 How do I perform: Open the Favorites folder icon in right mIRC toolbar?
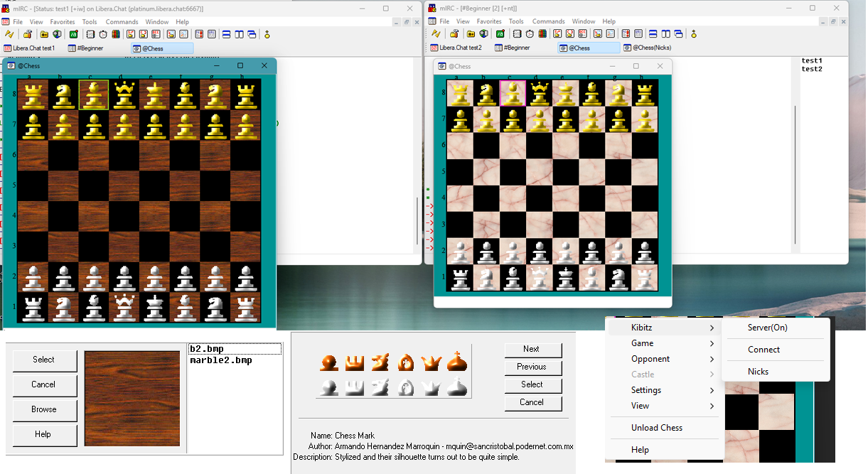[471, 34]
